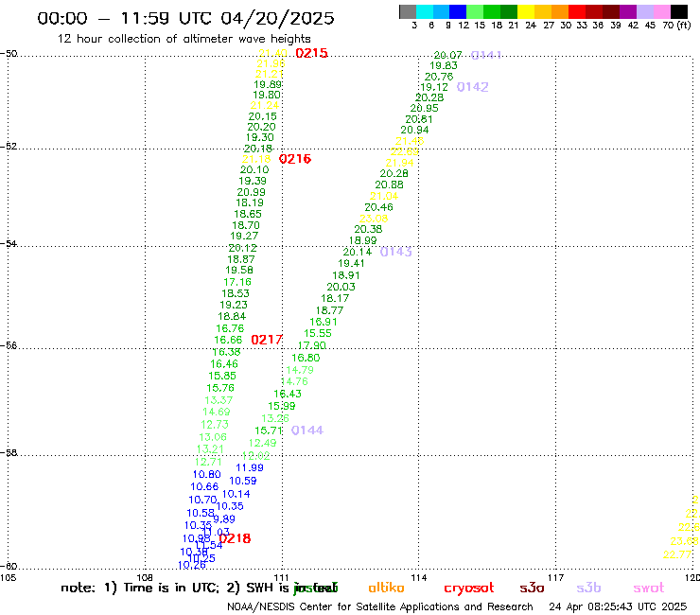
Task: Click the gray swatch in the color scale
Action: 408,11
